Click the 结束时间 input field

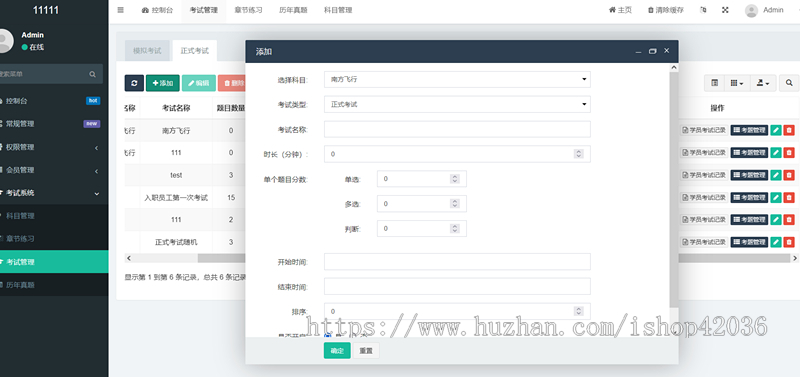point(457,286)
